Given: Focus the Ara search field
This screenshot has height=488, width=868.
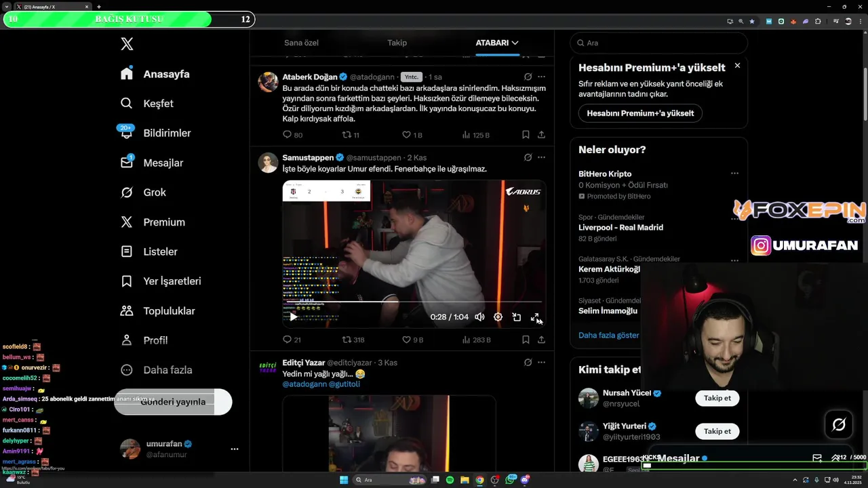Looking at the screenshot, I should click(x=658, y=43).
